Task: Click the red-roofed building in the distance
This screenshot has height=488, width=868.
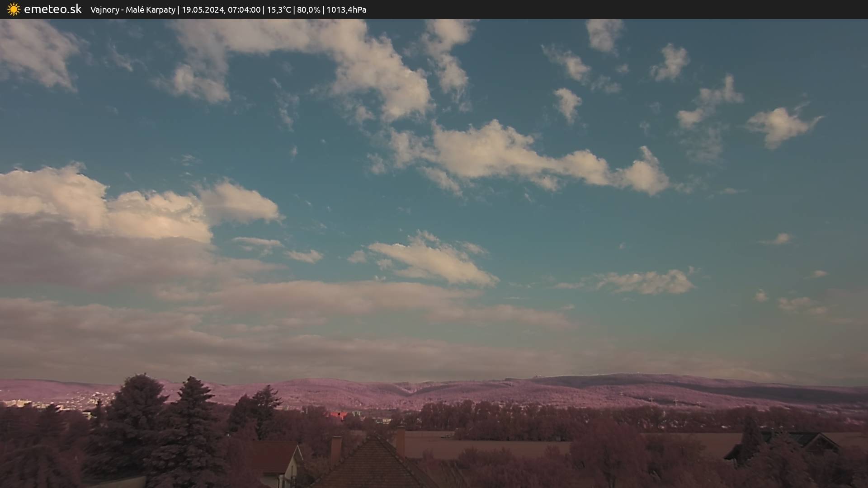Action: click(x=338, y=415)
